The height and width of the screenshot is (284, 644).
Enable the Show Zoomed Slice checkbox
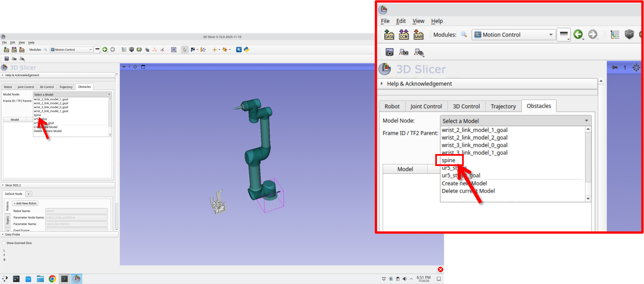[x=4, y=243]
